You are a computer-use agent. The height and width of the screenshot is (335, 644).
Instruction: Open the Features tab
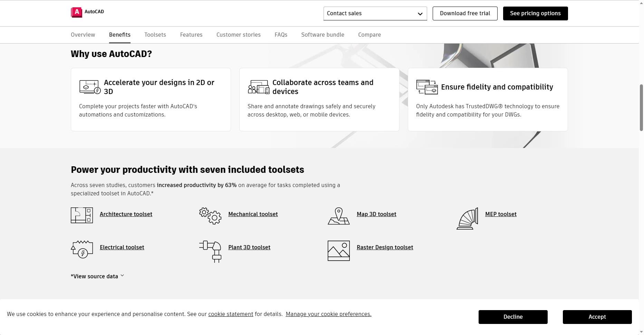(191, 35)
